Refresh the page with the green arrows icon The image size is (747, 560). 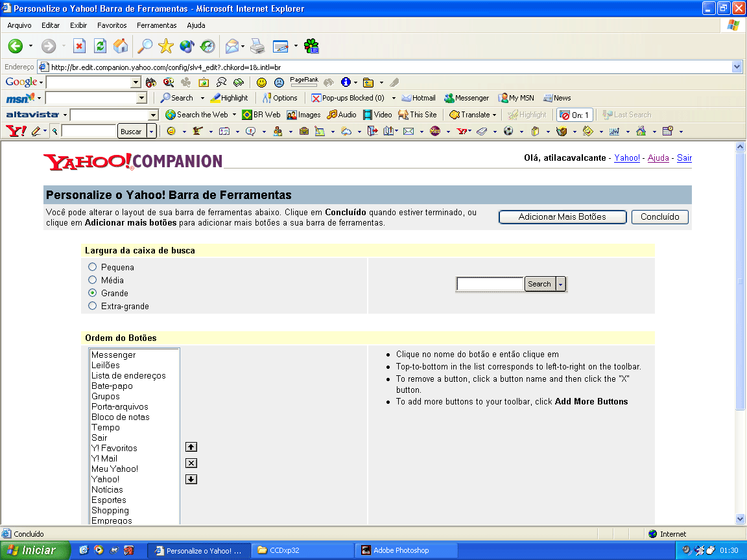point(100,46)
